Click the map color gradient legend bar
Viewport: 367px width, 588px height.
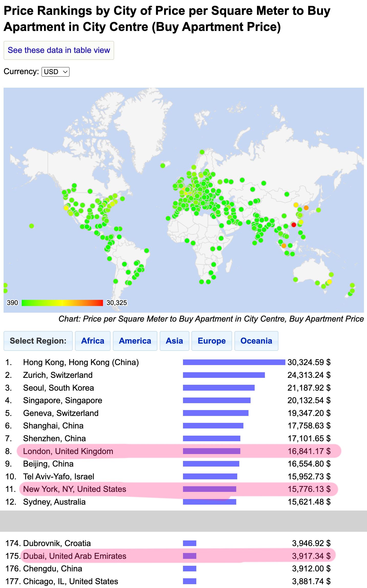pos(62,303)
